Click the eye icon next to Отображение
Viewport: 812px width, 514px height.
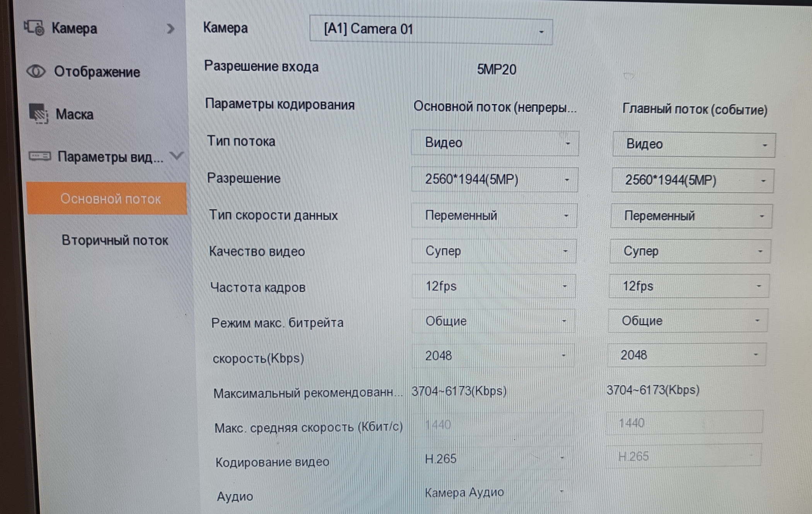[x=36, y=72]
